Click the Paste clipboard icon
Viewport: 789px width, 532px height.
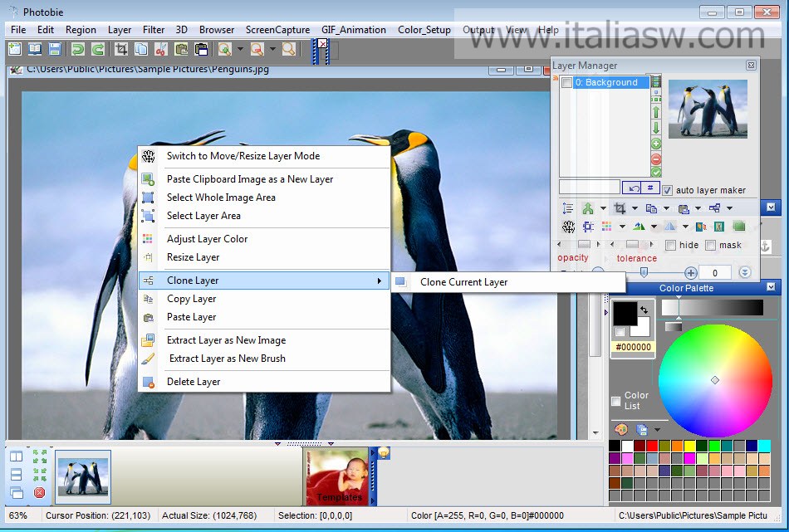[181, 49]
